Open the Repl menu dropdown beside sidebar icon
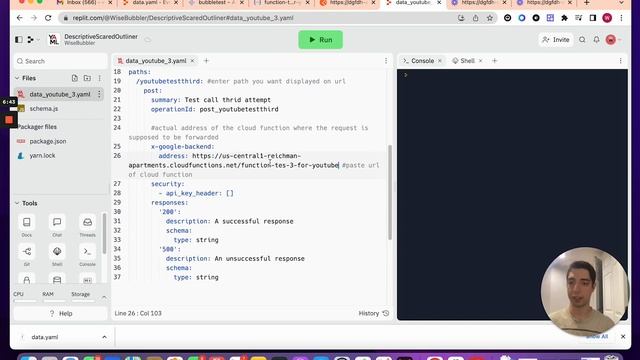Viewport: 640px width, 360px height. pos(33,40)
